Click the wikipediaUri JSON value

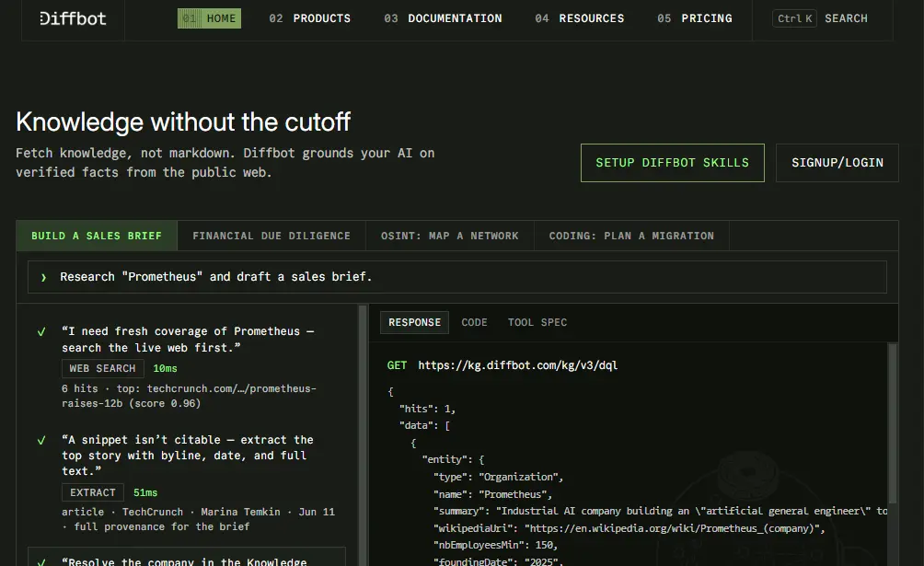(x=671, y=528)
